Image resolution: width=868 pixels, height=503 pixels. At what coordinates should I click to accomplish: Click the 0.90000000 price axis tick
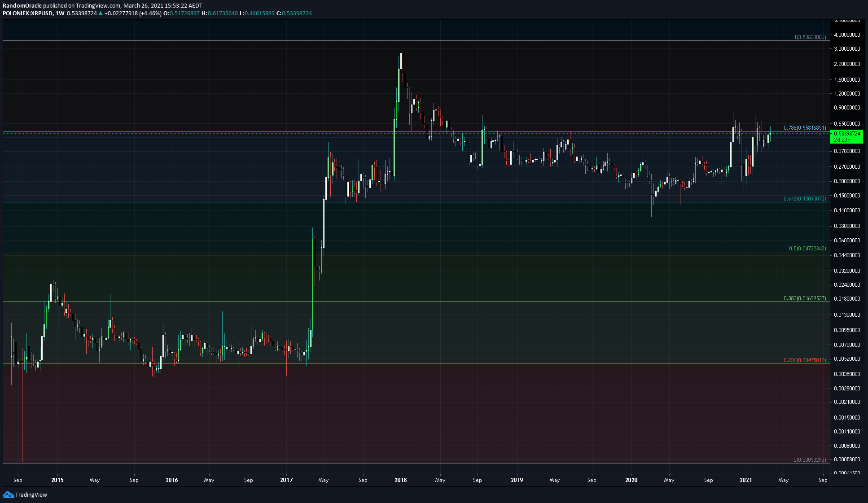(x=847, y=108)
